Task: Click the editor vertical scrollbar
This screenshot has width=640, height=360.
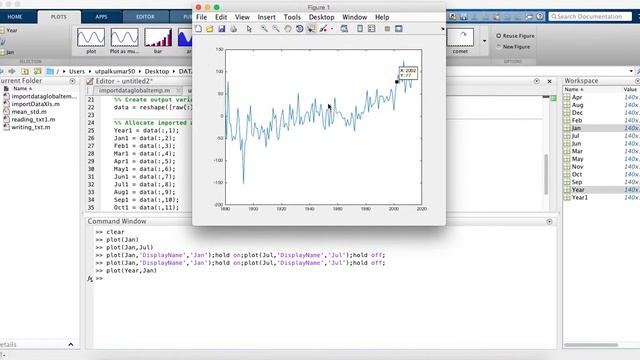Action: pyautogui.click(x=546, y=174)
